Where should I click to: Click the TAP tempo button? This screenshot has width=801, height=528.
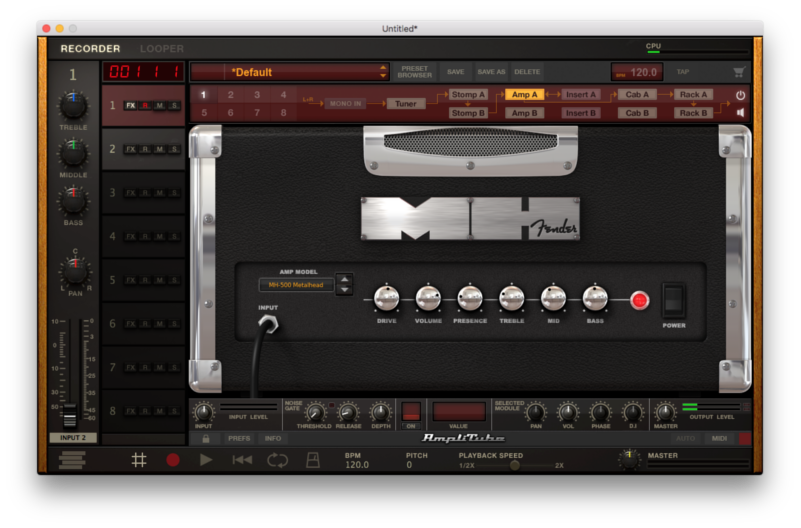tap(683, 72)
